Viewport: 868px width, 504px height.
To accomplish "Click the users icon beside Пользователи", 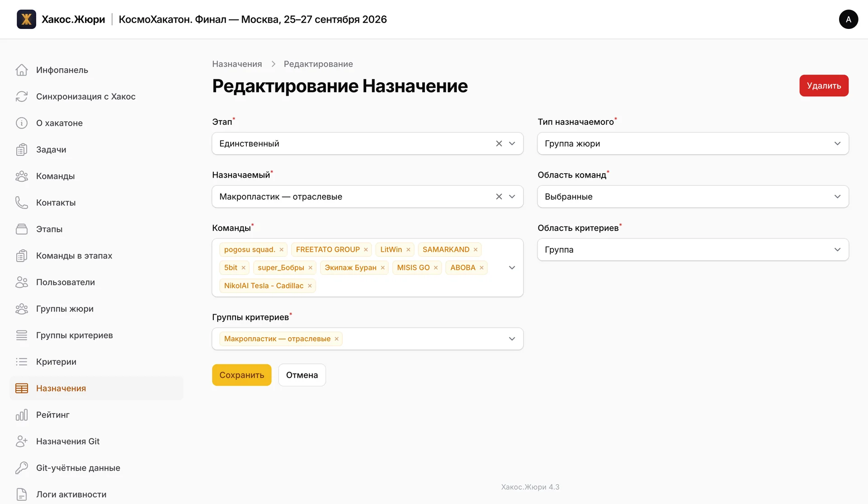I will tap(22, 282).
